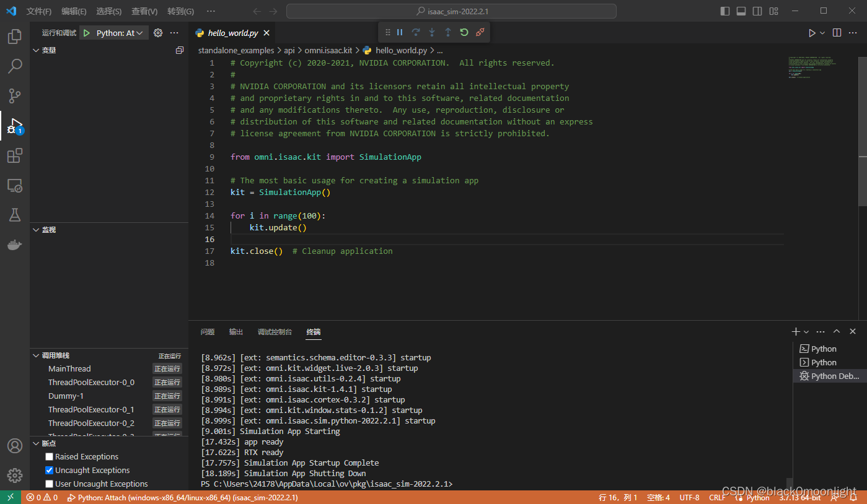Open the Extensions view icon
867x504 pixels.
[x=14, y=155]
